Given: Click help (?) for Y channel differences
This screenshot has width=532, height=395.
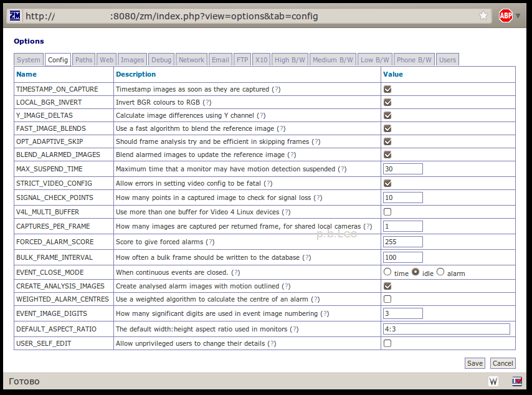Looking at the screenshot, I should point(261,115).
